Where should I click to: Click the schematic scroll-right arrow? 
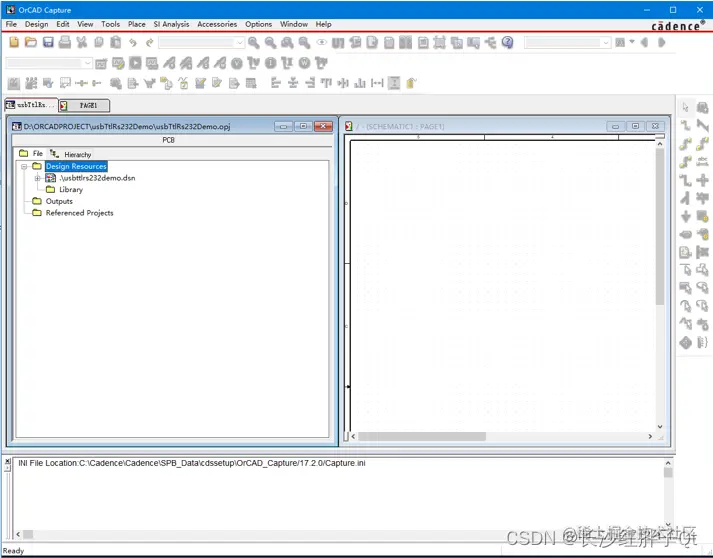[650, 437]
